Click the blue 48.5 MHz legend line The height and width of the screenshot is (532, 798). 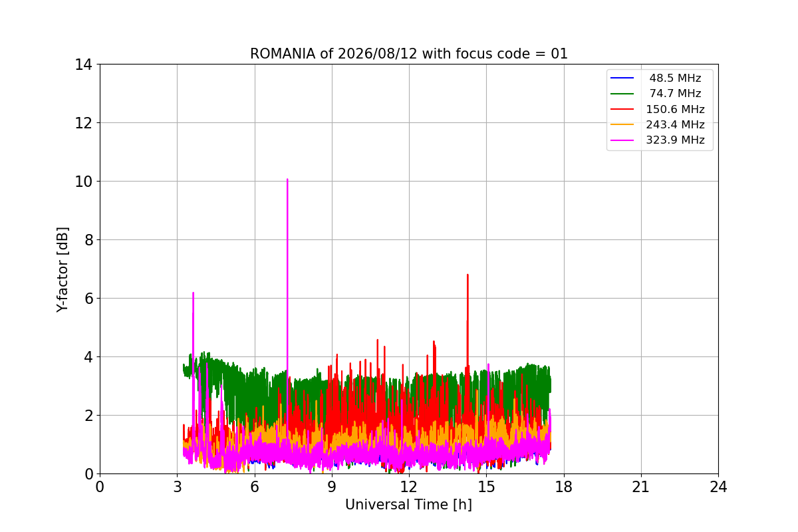tap(622, 78)
